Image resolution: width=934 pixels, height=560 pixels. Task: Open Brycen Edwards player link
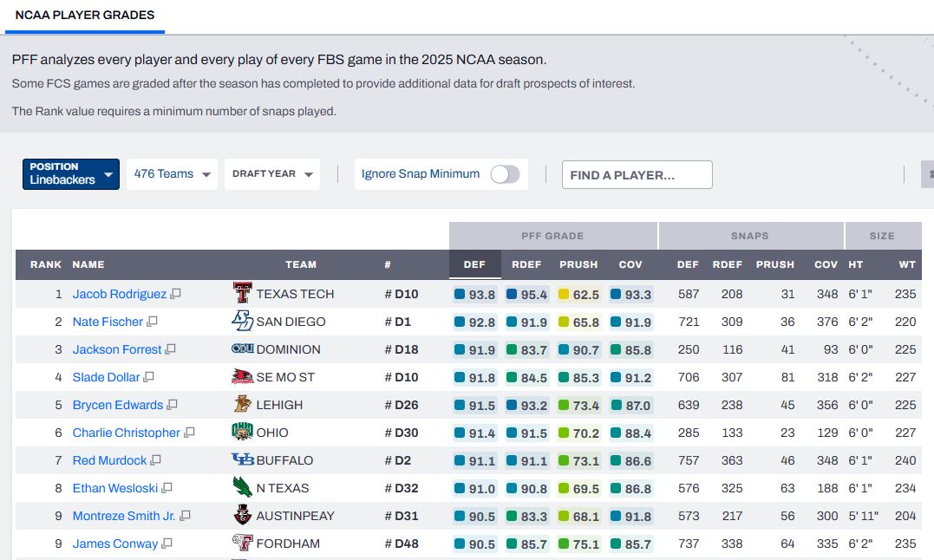[117, 405]
